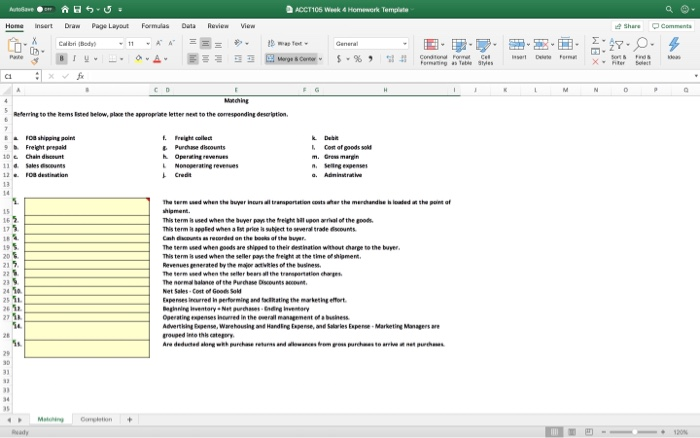Expand Merge & Center options arrow
Viewport: 700px width, 438px height.
320,59
